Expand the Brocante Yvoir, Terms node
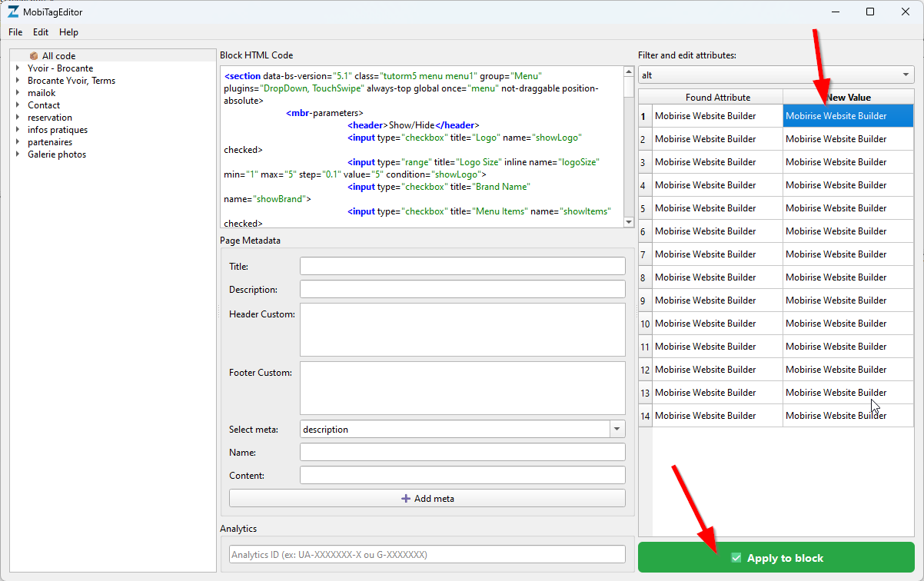This screenshot has height=581, width=924. (18, 81)
